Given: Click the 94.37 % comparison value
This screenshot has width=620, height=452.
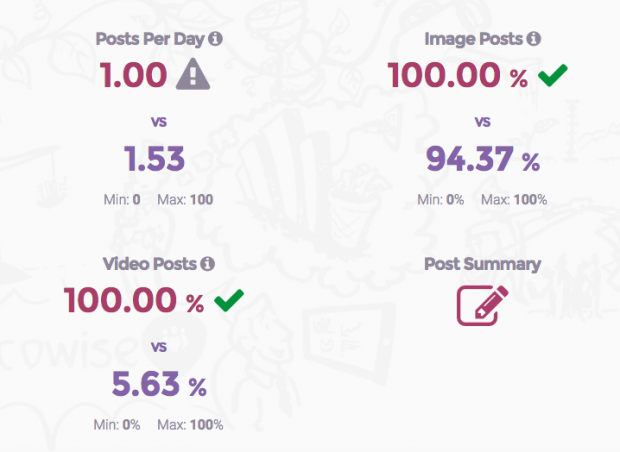Looking at the screenshot, I should coord(483,159).
